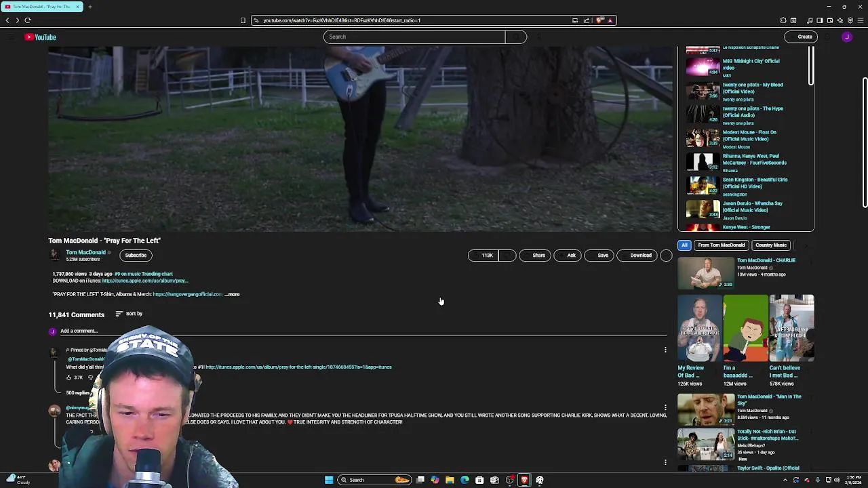Open the Tom MacDonald channel name link

[x=85, y=253]
